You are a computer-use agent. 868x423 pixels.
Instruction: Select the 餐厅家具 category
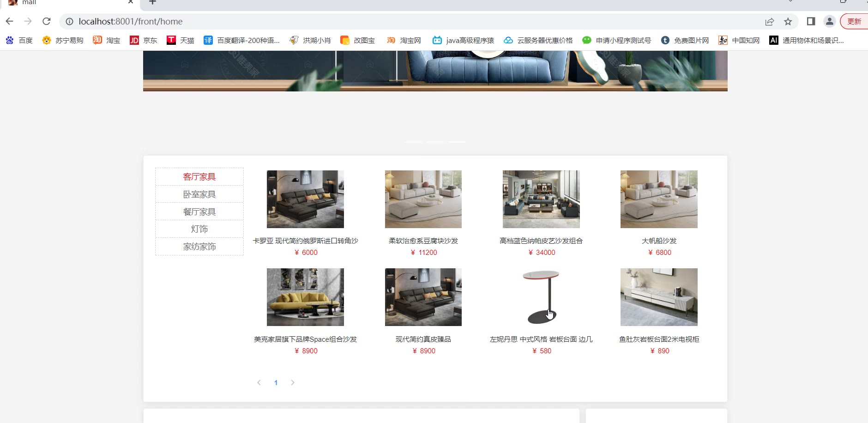199,212
